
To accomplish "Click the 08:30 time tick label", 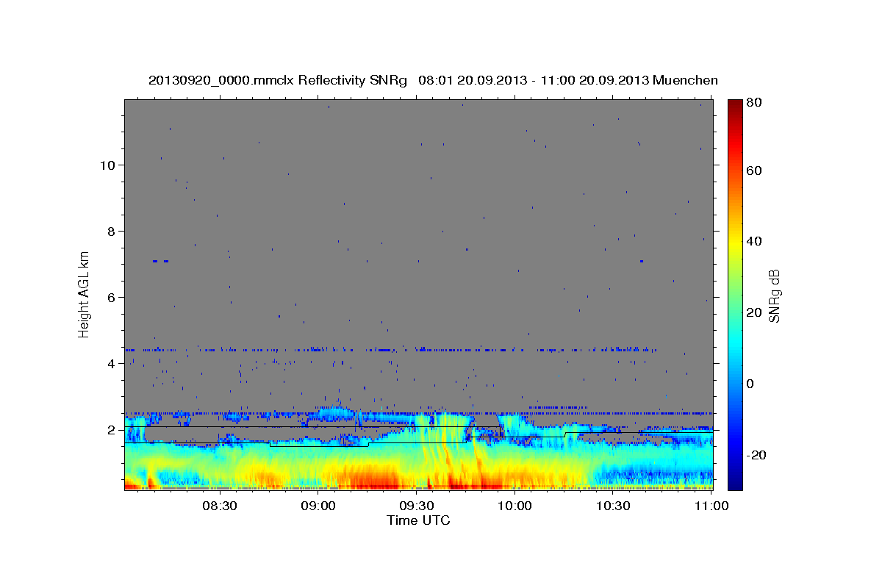I will click(219, 506).
